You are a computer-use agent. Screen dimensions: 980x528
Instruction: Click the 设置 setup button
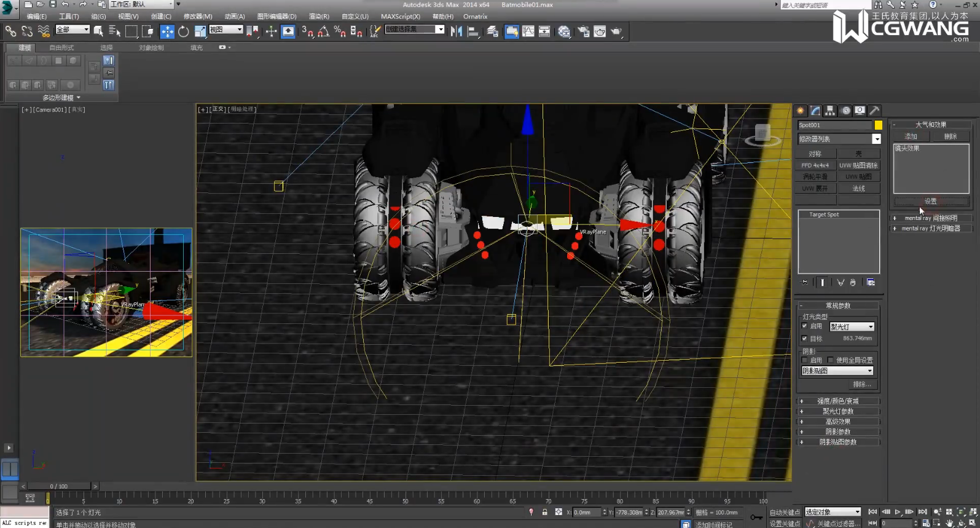coord(931,201)
